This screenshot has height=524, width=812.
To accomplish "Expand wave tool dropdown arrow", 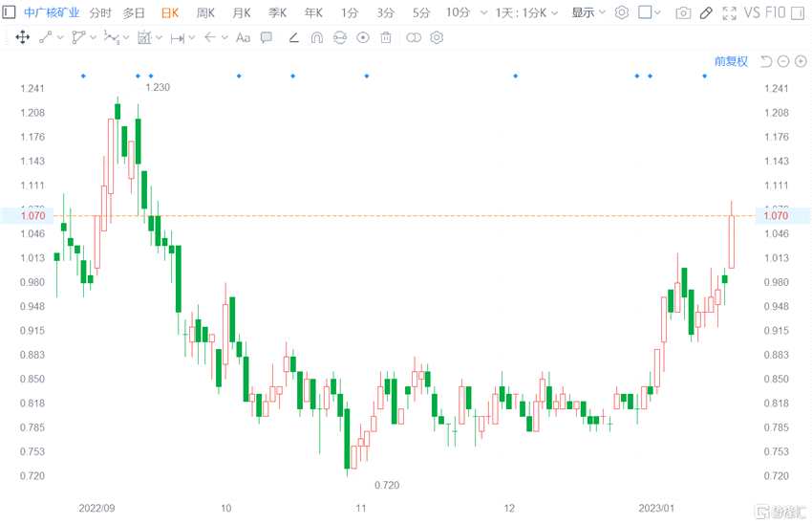I will coord(126,37).
